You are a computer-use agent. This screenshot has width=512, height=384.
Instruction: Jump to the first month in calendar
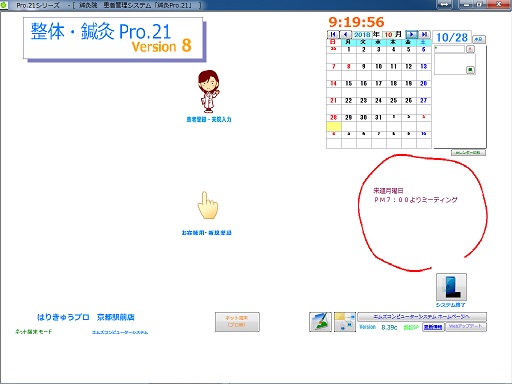333,34
